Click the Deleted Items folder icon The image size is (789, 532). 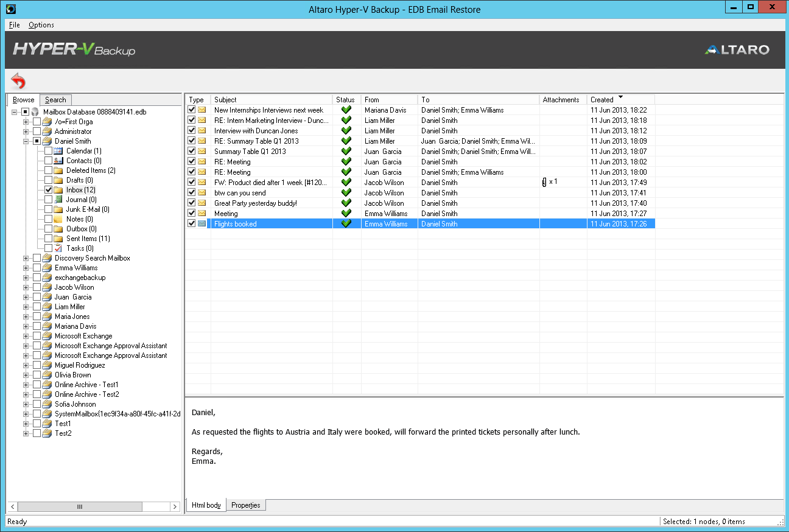(x=58, y=170)
